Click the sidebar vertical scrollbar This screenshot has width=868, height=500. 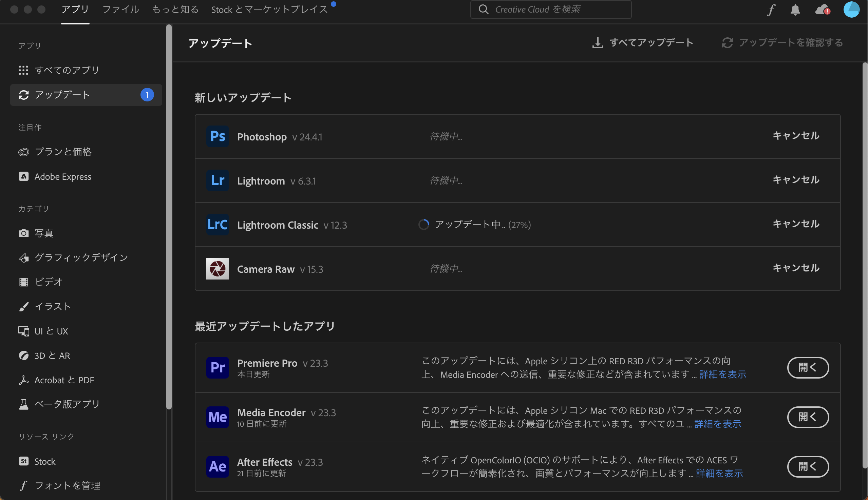click(x=169, y=216)
